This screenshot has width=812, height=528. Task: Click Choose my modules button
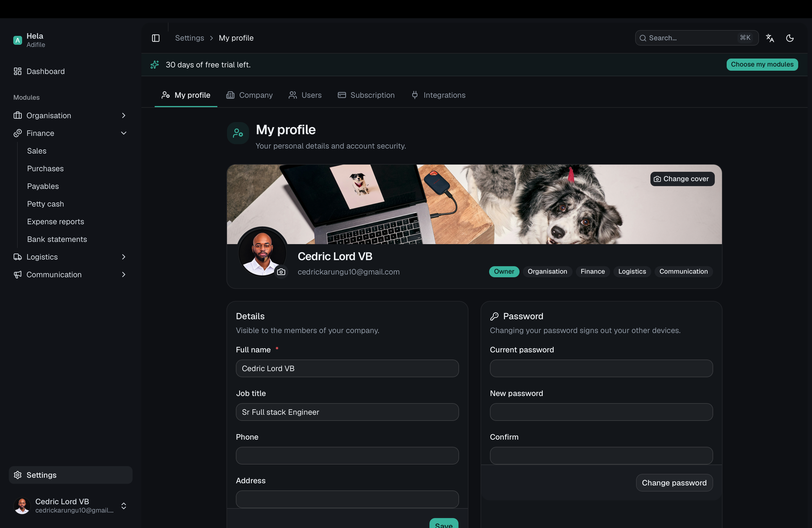point(762,64)
